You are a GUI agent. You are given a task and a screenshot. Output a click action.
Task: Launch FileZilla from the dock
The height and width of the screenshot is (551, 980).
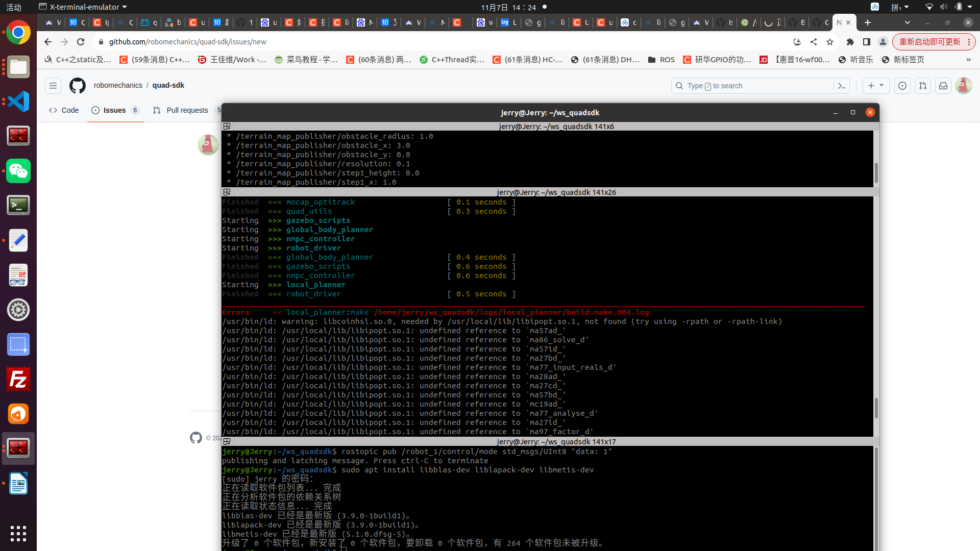18,379
